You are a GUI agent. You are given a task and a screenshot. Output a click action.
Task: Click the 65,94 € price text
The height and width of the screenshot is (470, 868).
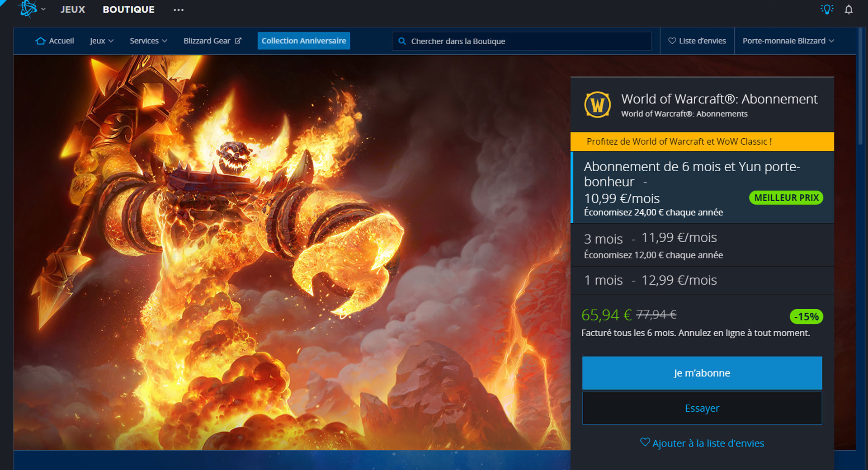coord(606,315)
